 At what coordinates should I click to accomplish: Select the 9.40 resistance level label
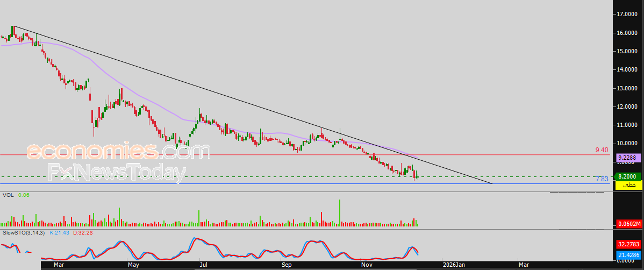[x=602, y=150]
